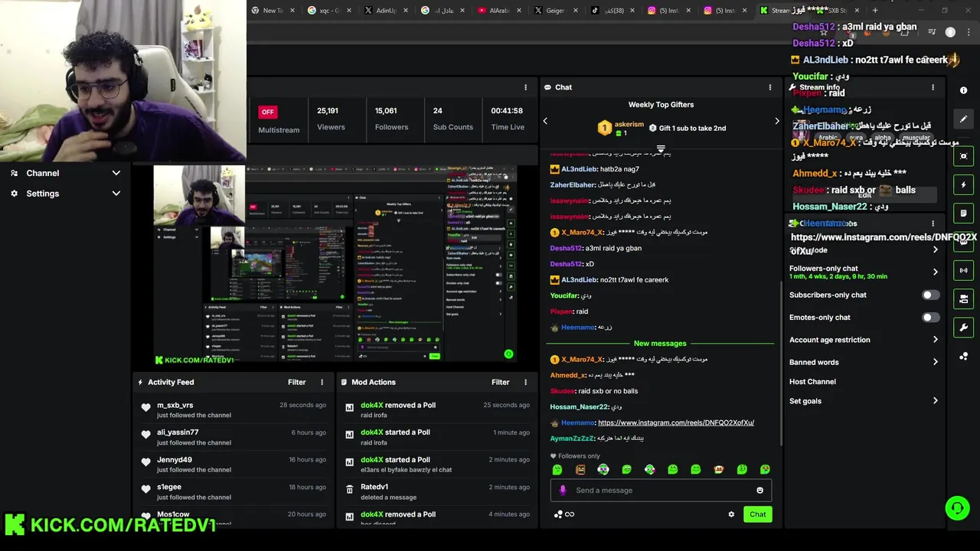Image resolution: width=980 pixels, height=551 pixels.
Task: Click the first green blob emote
Action: pyautogui.click(x=557, y=469)
